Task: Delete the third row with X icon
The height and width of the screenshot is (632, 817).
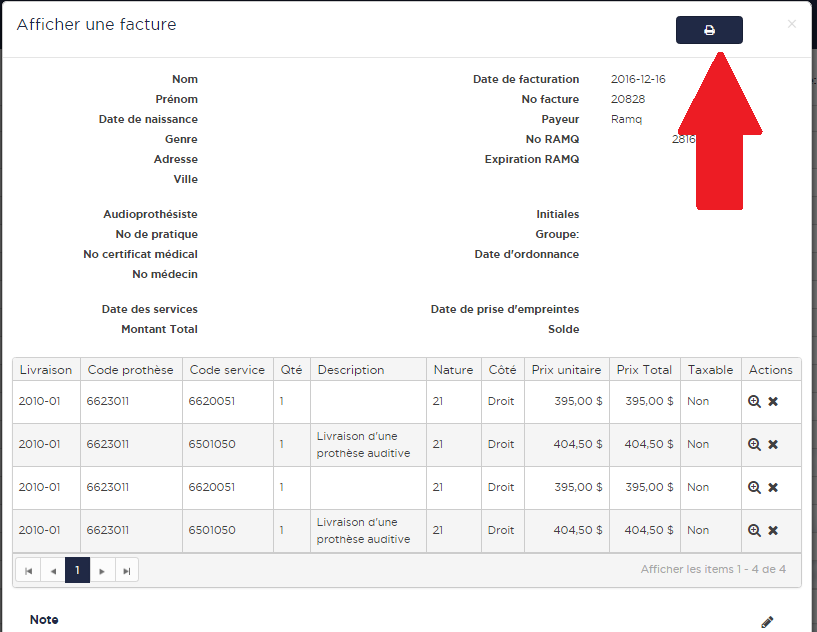Action: (773, 487)
